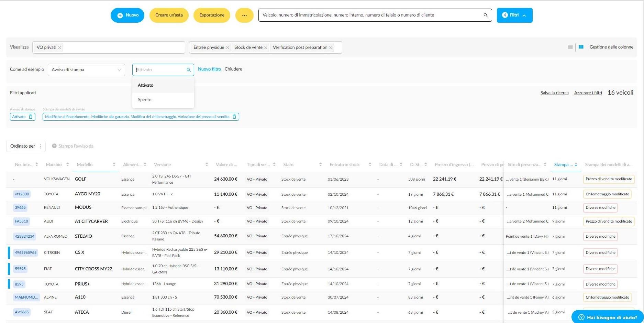Remove the VO privati tag
Screen dimensions: 644x323
[59, 48]
